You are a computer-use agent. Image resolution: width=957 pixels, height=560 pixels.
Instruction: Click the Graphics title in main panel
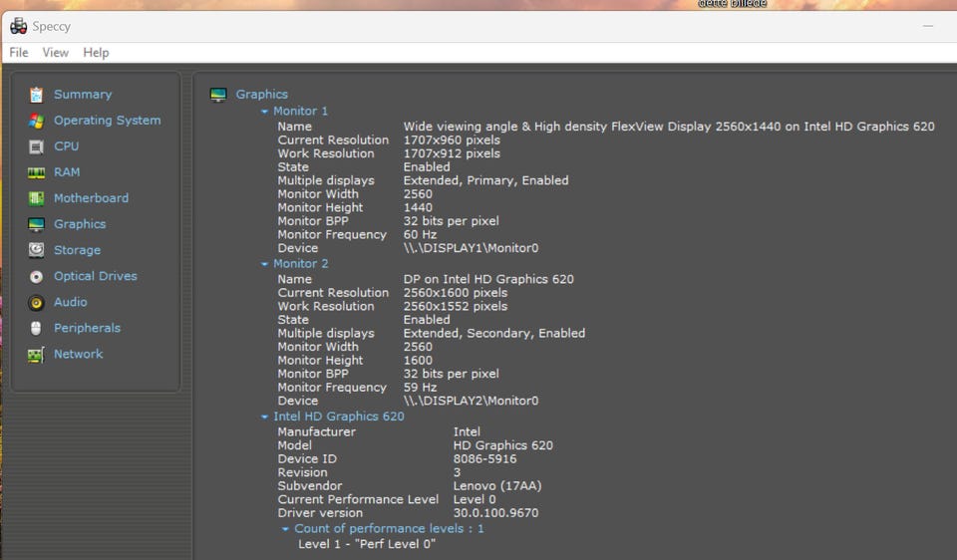262,94
